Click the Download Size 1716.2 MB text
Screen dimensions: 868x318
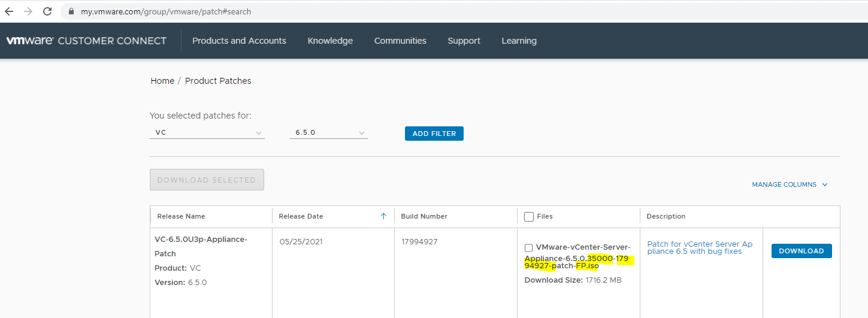pyautogui.click(x=573, y=280)
